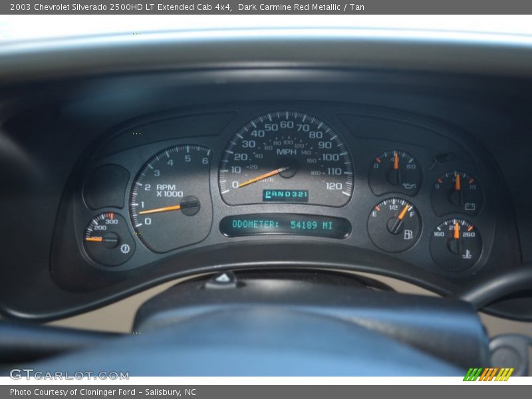The image size is (532, 399).
Task: Click the 'MPH' label on the speedometer
Action: point(287,152)
